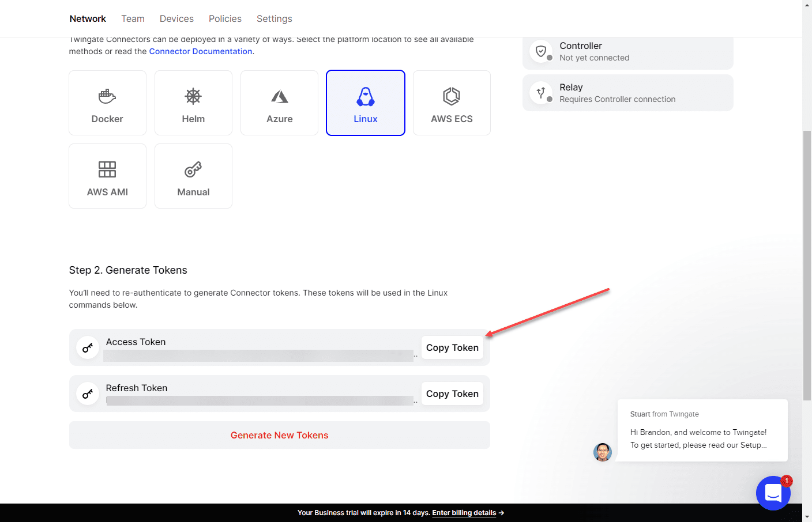Click the Access Token label
The height and width of the screenshot is (522, 812).
coord(136,342)
